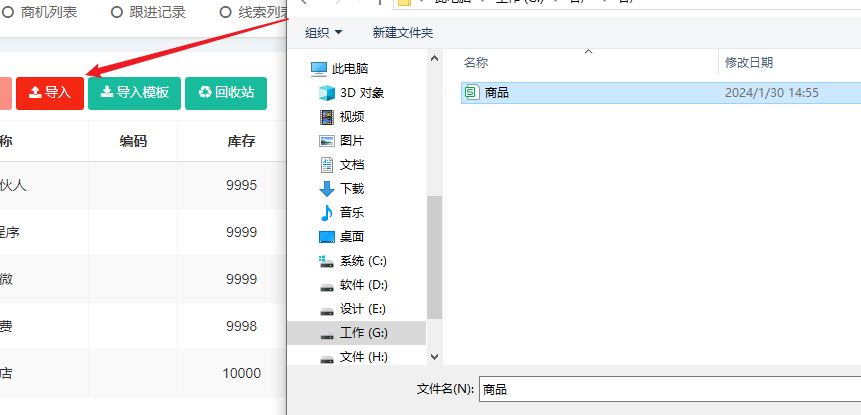Click the 导入模板 template download button
The width and height of the screenshot is (861, 415).
point(134,93)
